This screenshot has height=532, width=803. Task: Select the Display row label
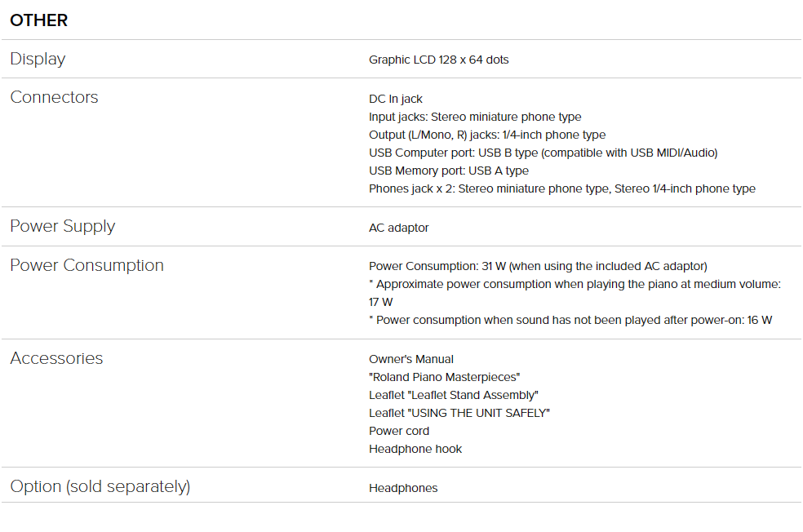[38, 59]
